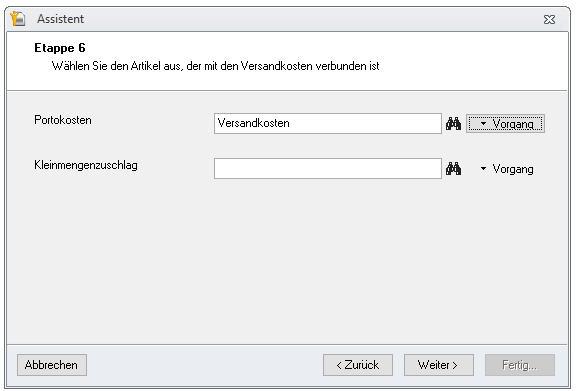Click the instruction text about Versandkosten article
This screenshot has width=576, height=391.
tap(216, 66)
